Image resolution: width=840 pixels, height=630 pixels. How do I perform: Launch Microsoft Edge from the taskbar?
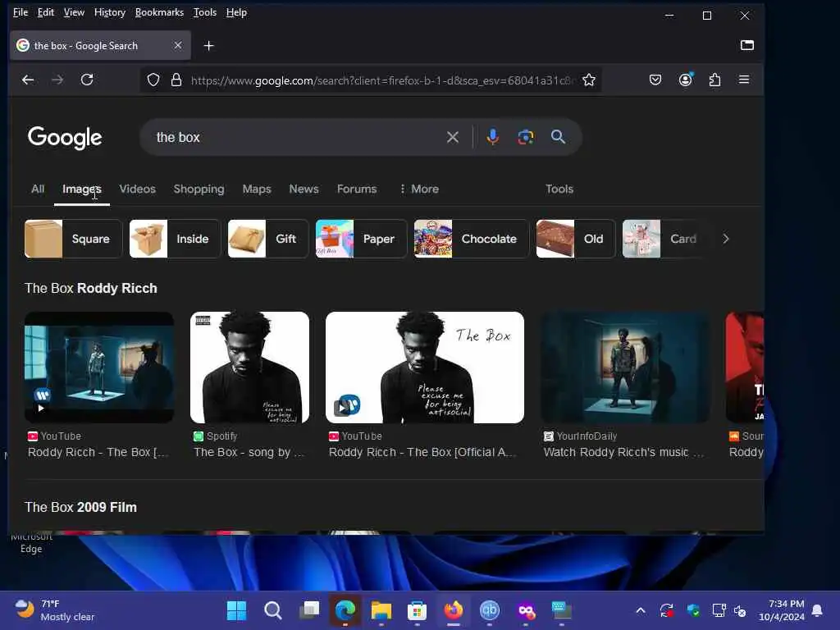tap(345, 610)
